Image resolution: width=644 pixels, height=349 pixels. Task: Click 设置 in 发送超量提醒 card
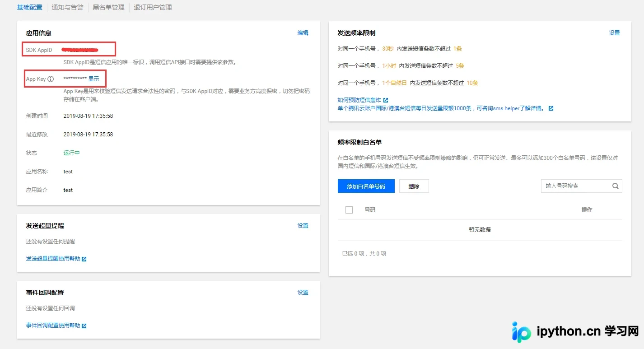[x=303, y=226]
